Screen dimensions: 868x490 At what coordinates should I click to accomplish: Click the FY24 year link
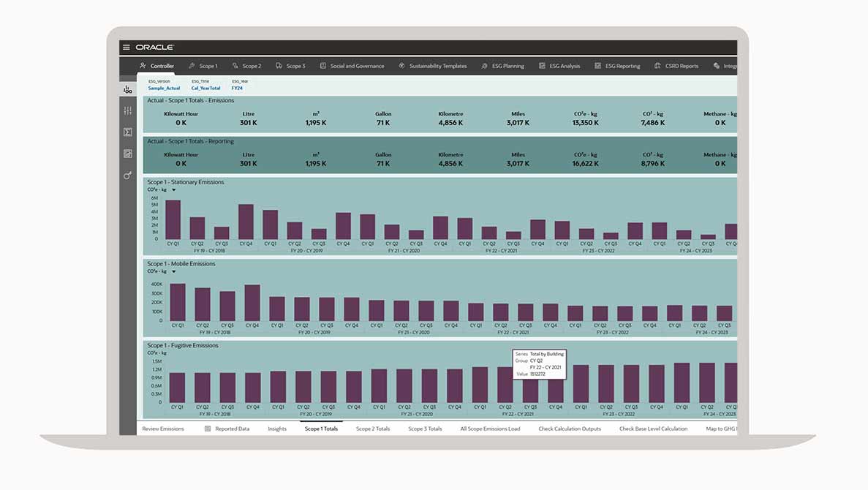[x=238, y=88]
